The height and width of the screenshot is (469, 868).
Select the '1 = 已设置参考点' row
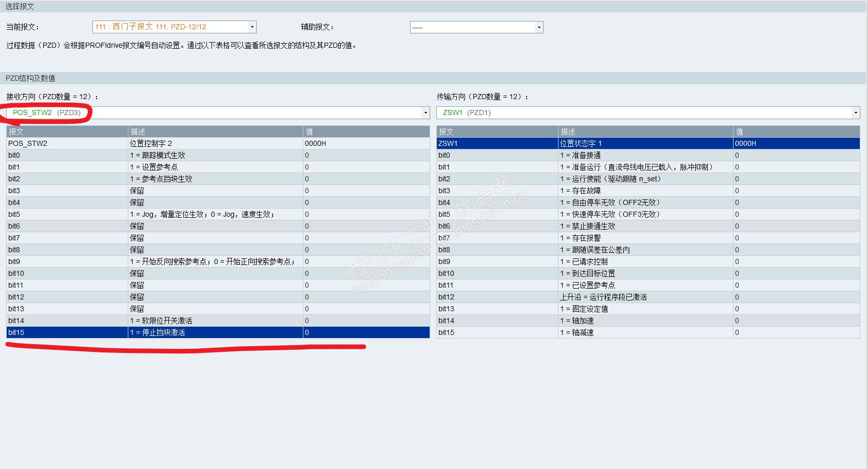[x=648, y=285]
